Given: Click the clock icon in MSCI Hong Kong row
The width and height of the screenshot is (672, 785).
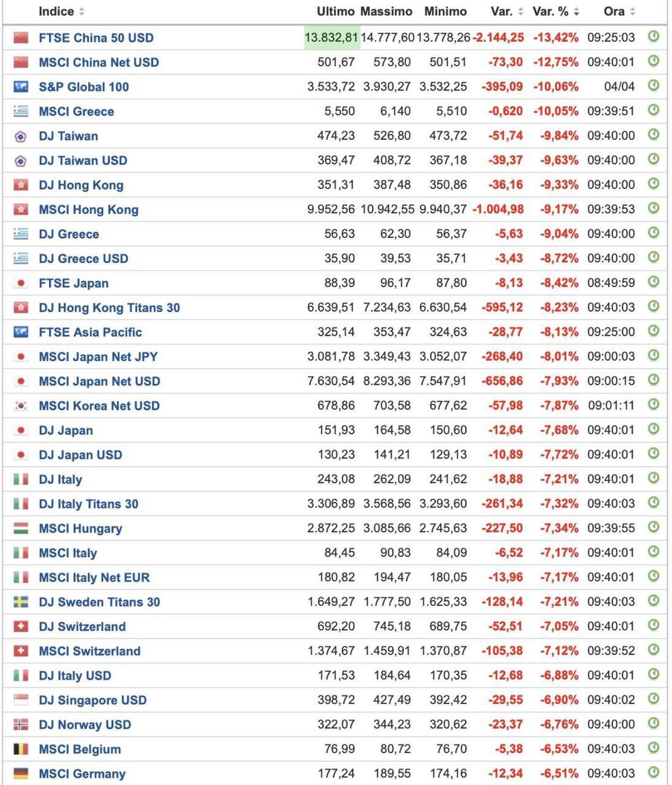Looking at the screenshot, I should point(653,209).
